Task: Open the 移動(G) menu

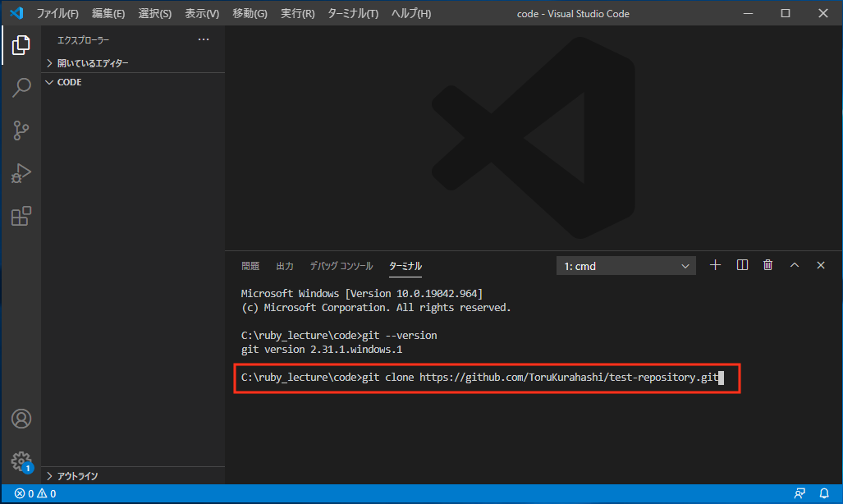Action: coord(250,13)
